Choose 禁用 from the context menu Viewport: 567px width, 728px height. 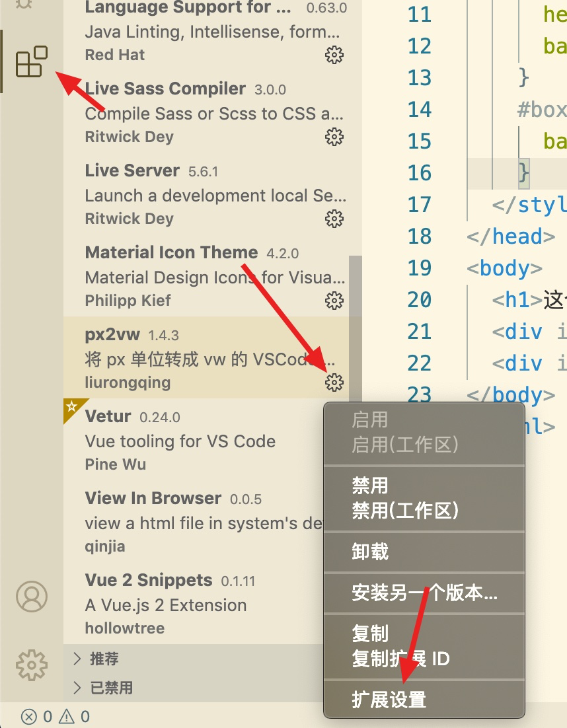pyautogui.click(x=369, y=486)
